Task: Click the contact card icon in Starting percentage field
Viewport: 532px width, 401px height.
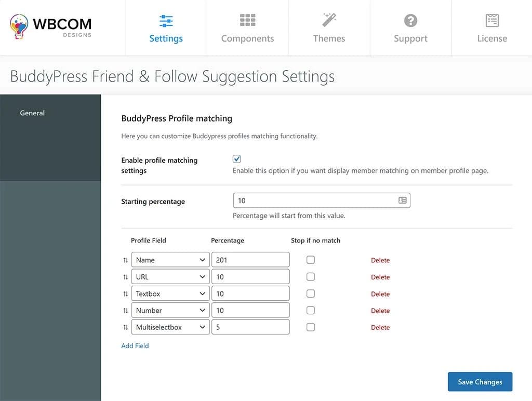Action: pos(402,200)
